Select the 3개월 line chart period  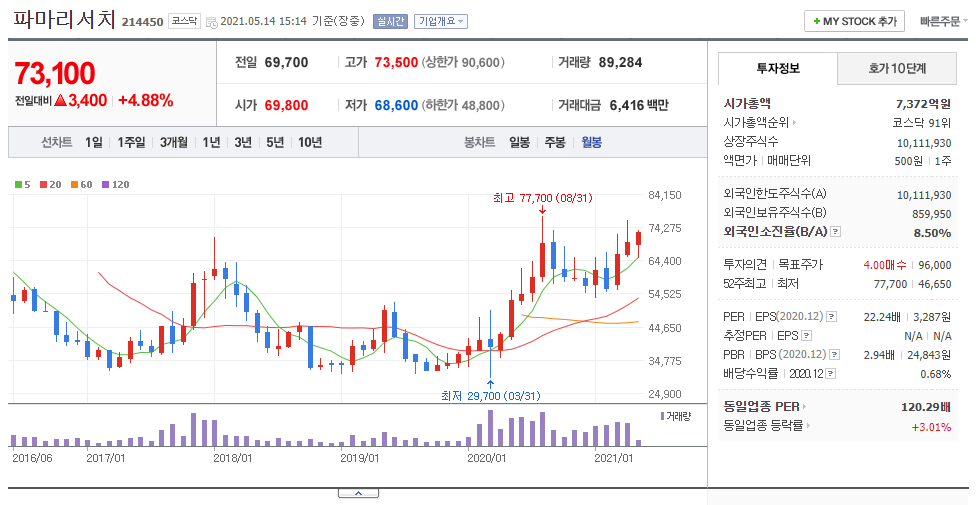(174, 143)
